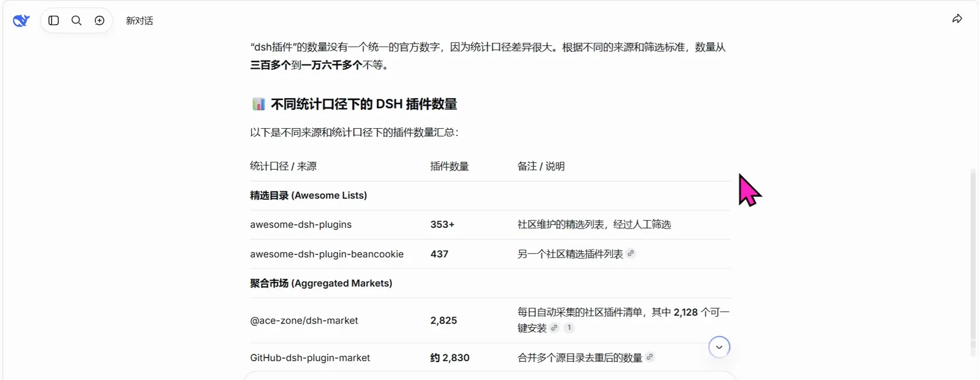Click the text 社区维护的精选列表，经过人工筛选
The image size is (980, 380).
point(594,224)
